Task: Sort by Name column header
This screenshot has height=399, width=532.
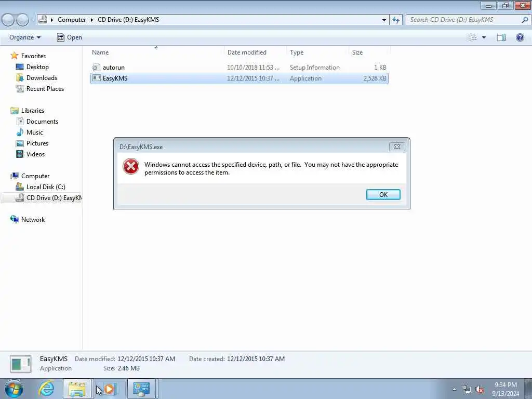Action: click(156, 52)
